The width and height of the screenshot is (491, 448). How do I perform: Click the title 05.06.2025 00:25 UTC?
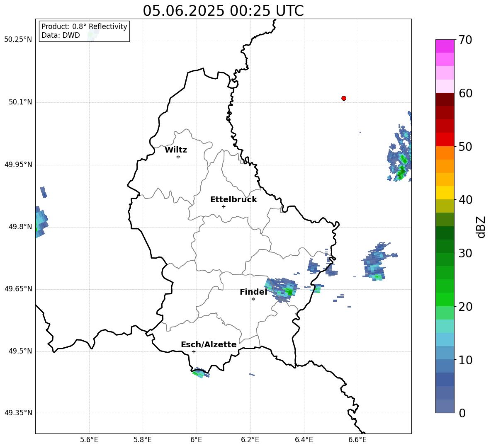[x=223, y=11]
